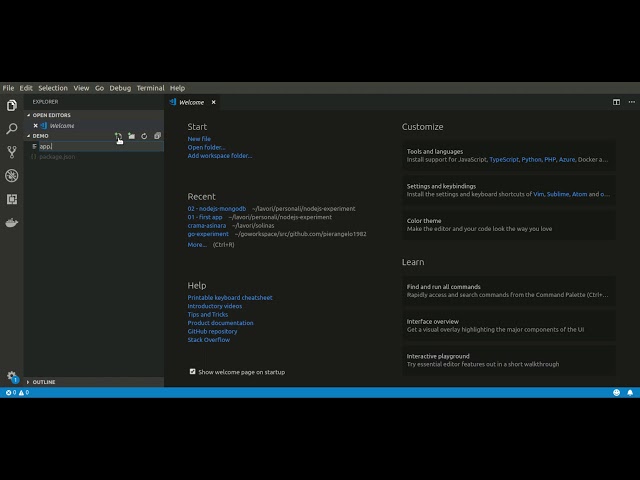The image size is (640, 480).
Task: Click the Sublime keybindings link
Action: coord(558,194)
